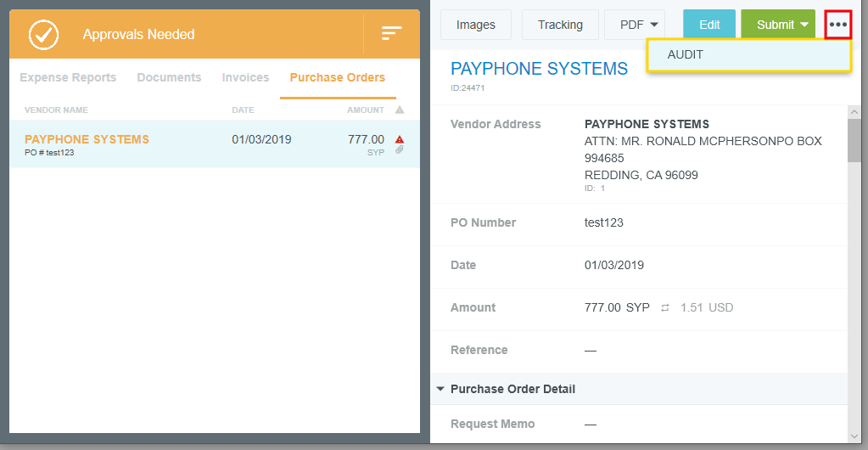The width and height of the screenshot is (868, 450).
Task: Open the filter and sort icon in header
Action: coord(391,34)
